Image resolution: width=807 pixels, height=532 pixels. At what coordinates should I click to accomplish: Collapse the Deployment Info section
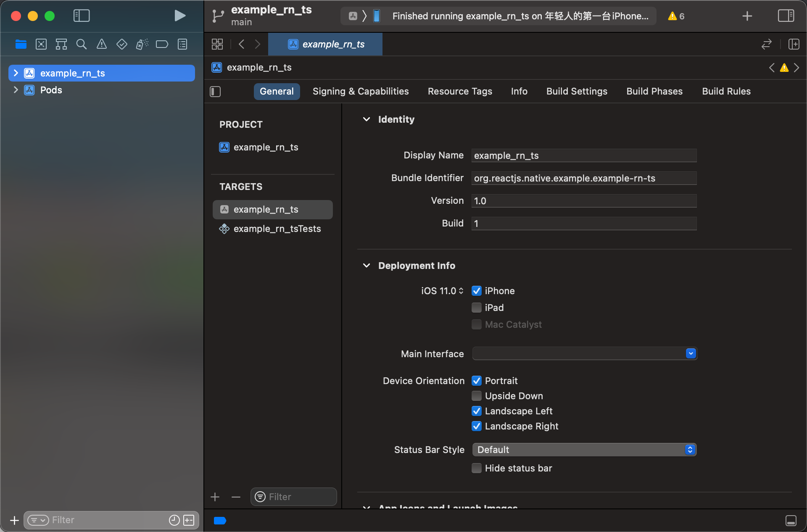(367, 266)
